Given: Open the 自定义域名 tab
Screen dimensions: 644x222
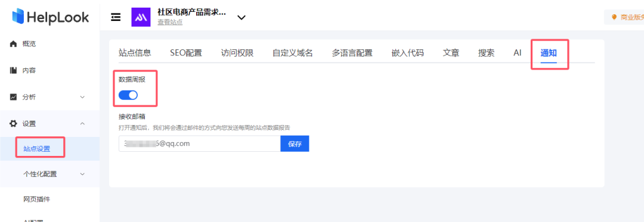Looking at the screenshot, I should click(x=292, y=53).
